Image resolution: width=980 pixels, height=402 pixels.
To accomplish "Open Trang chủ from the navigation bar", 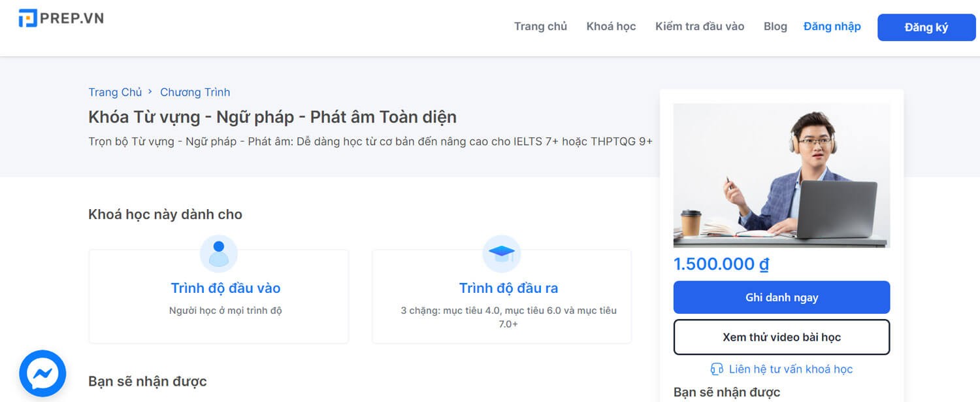I will click(540, 26).
